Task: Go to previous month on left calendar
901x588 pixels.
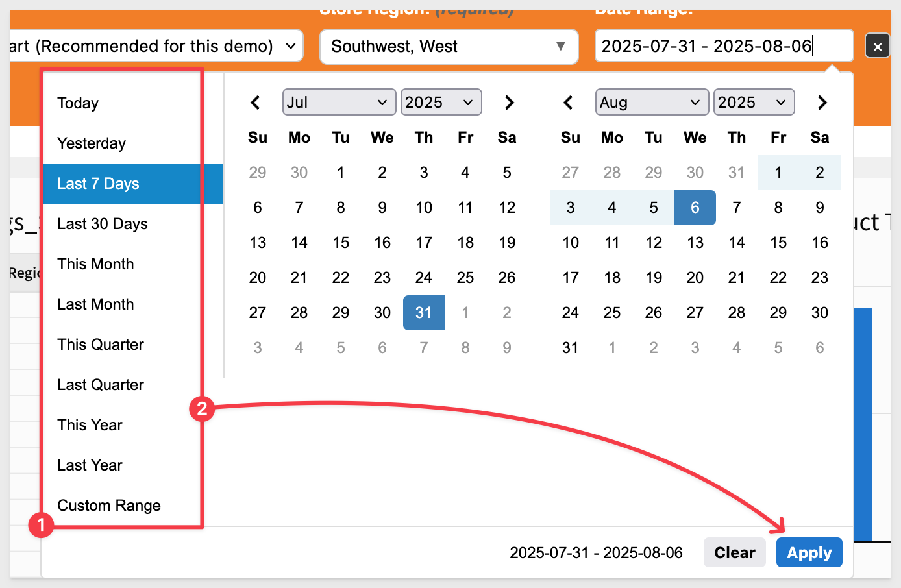Action: click(x=256, y=103)
